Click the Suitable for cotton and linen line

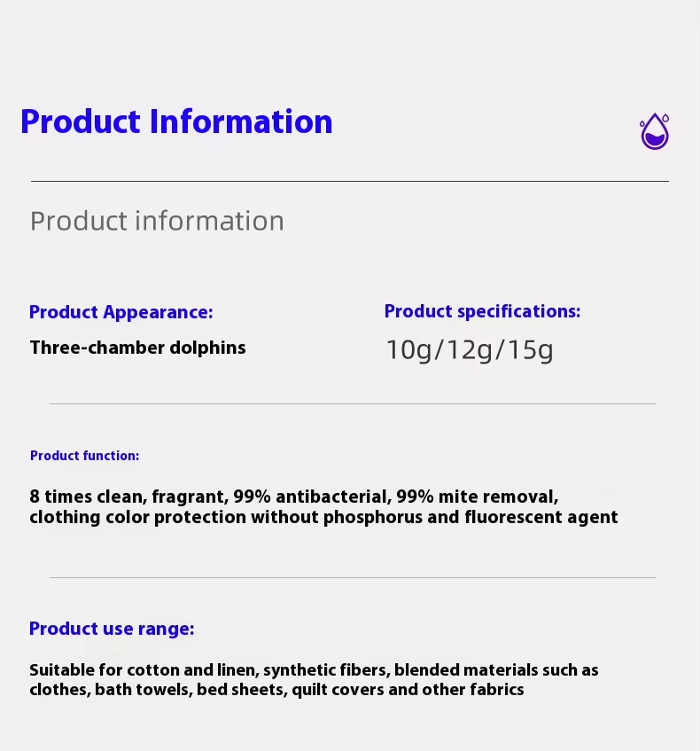314,670
